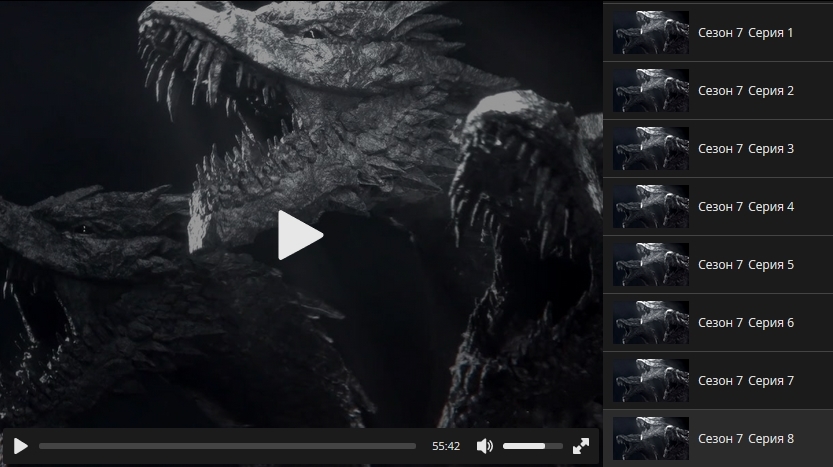This screenshot has width=833, height=467.
Task: Click the 55:42 duration text
Action: pyautogui.click(x=446, y=446)
